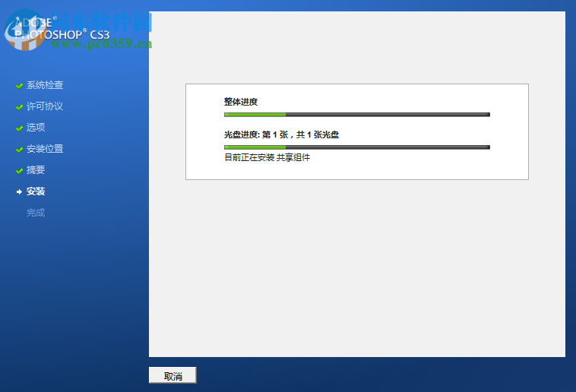Select the 系统检查 step in sidebar

45,85
